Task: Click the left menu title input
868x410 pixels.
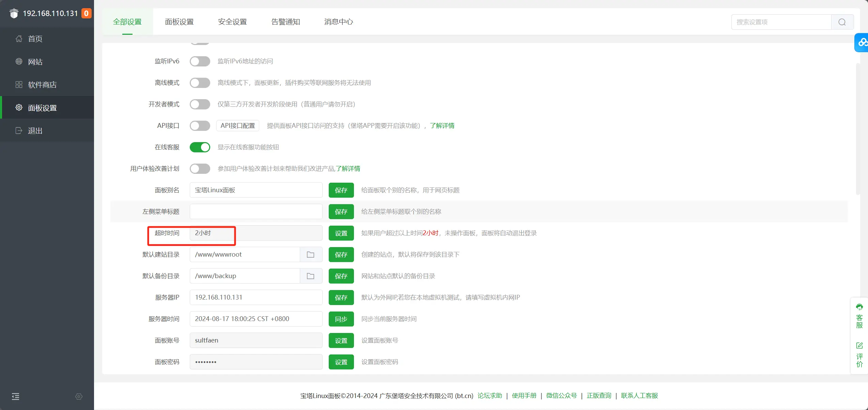Action: [x=255, y=212]
